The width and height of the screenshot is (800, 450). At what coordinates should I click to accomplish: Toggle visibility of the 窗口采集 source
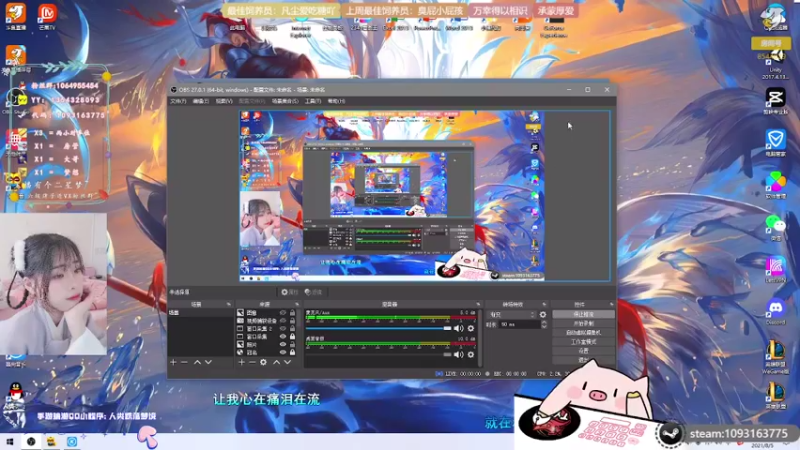[283, 337]
